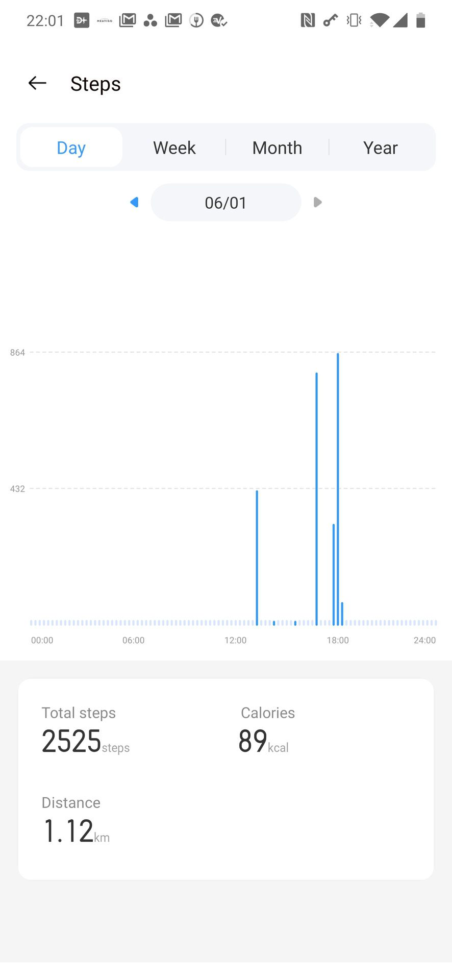Image resolution: width=452 pixels, height=980 pixels.
Task: Go to the previous day arrow
Action: pyautogui.click(x=134, y=203)
